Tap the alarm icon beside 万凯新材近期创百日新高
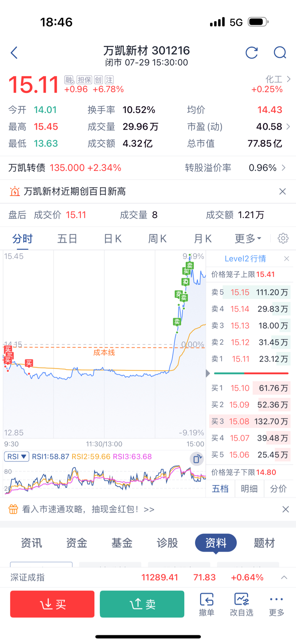The height and width of the screenshot is (644, 296). (14, 191)
